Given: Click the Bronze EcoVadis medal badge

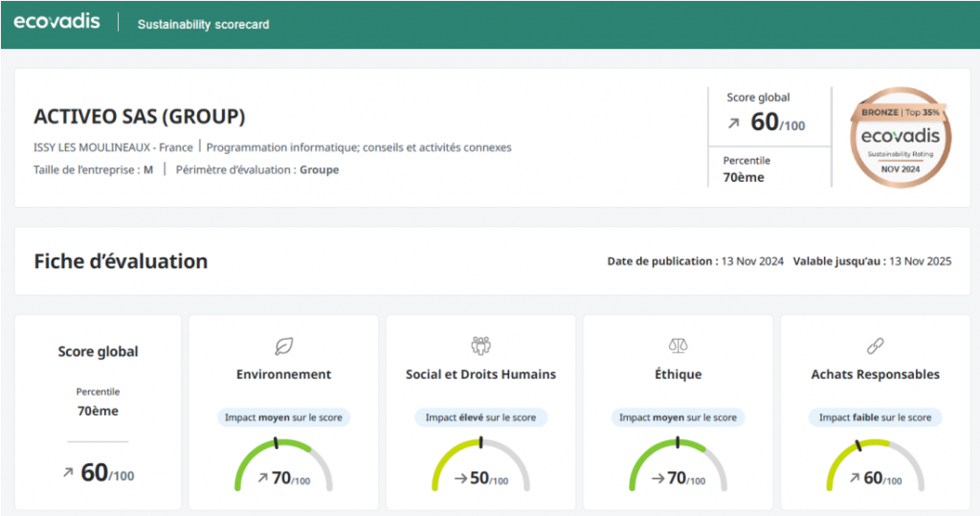Looking at the screenshot, I should click(x=901, y=138).
